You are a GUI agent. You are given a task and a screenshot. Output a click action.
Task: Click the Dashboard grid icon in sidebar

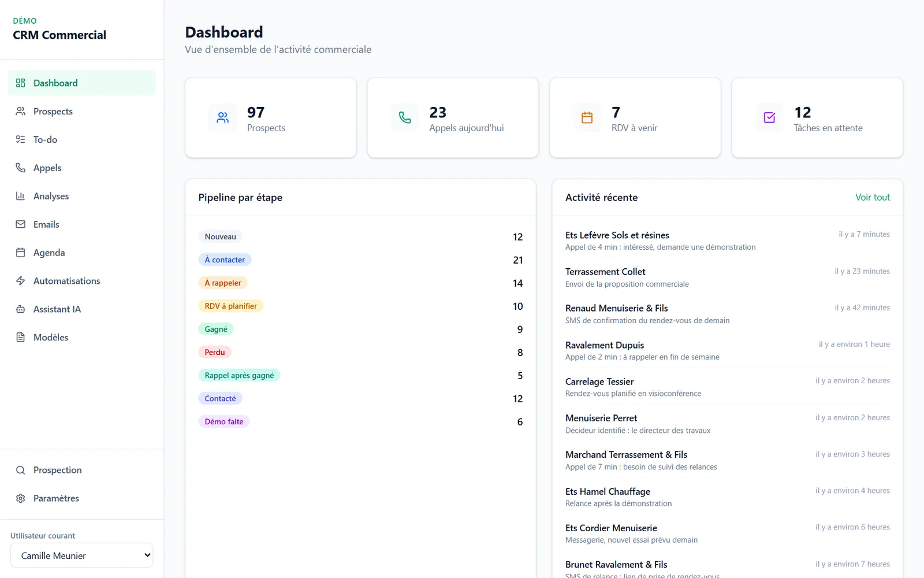click(21, 83)
